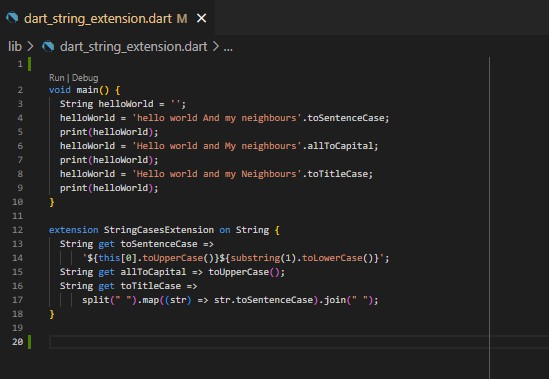Click the green change marker on line 1

tap(29, 64)
